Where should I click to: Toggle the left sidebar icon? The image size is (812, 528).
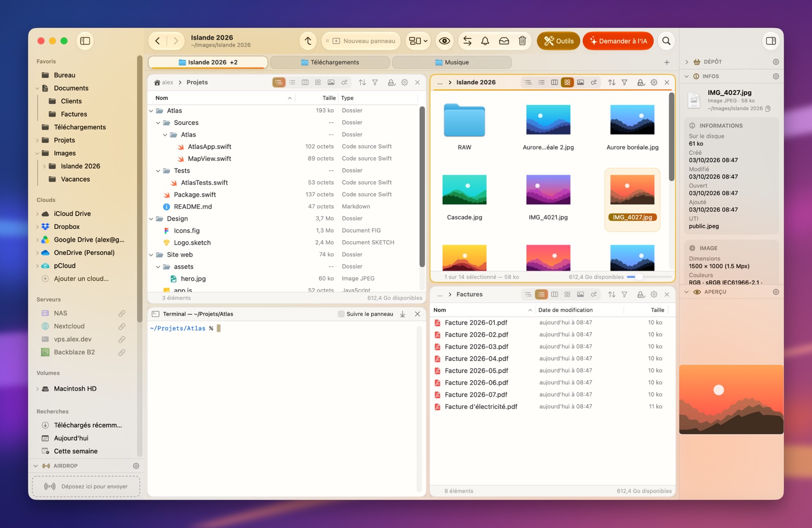(x=85, y=41)
